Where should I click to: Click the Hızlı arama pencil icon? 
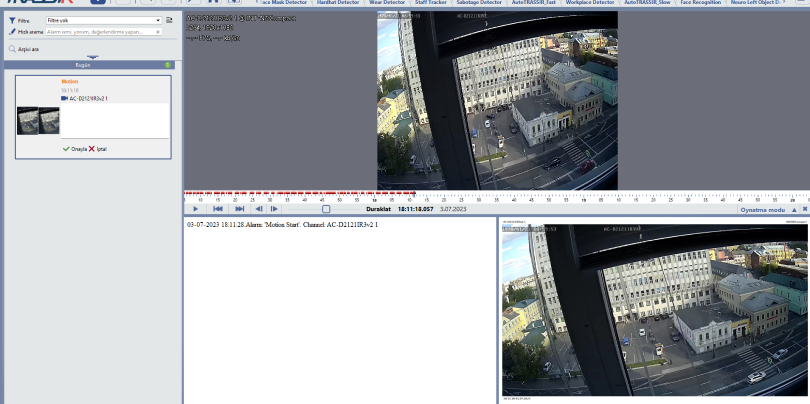click(12, 32)
